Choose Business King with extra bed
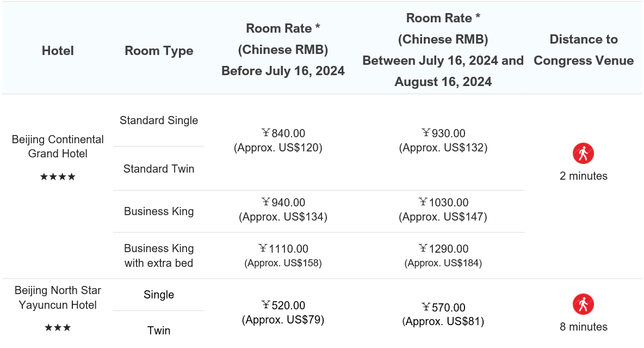The image size is (644, 348). pos(159,255)
